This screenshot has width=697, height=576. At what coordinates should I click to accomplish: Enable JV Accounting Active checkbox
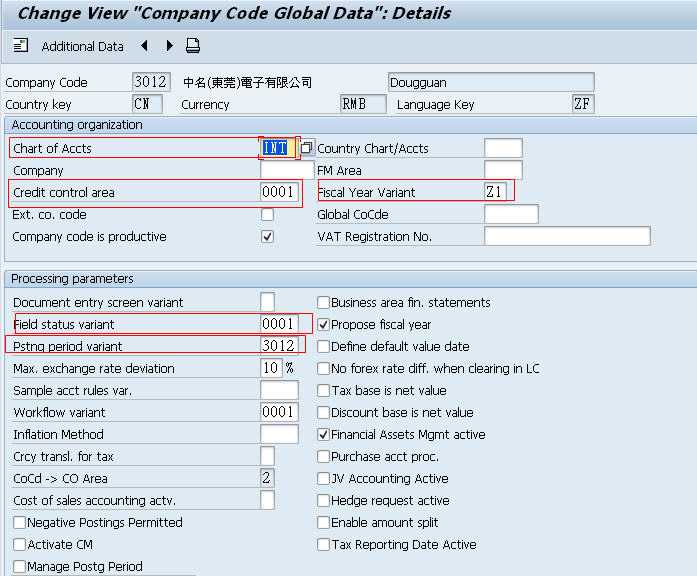[x=324, y=478]
